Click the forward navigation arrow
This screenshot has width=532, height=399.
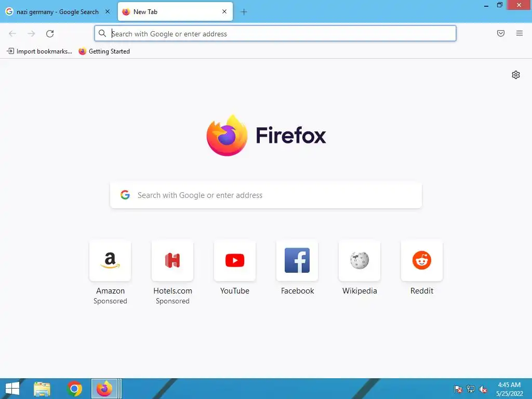31,34
